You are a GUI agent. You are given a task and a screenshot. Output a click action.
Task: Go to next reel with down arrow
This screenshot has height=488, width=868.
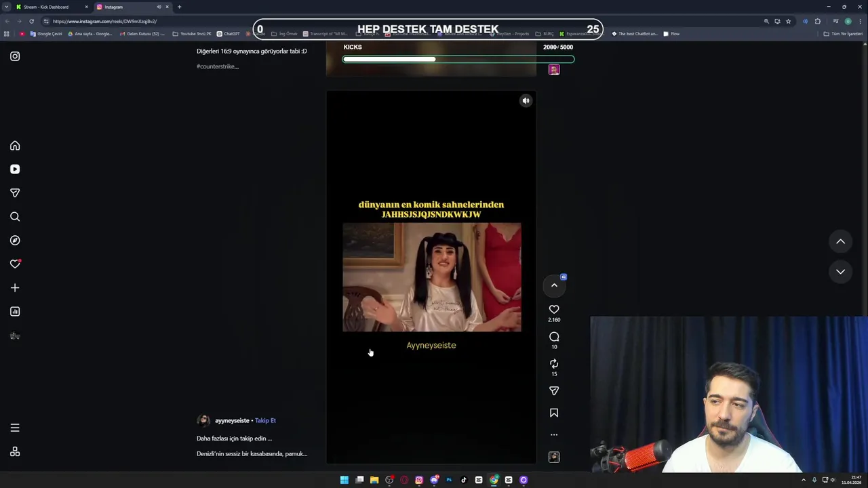840,272
